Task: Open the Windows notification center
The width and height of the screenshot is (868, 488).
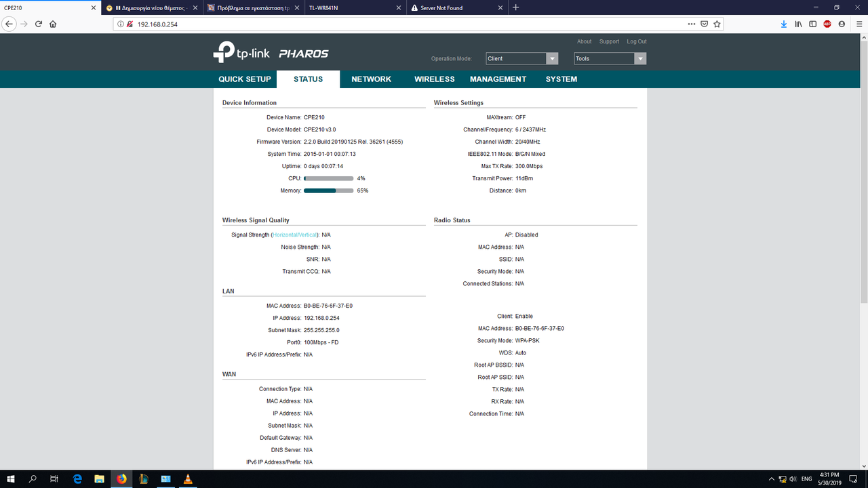Action: tap(853, 479)
